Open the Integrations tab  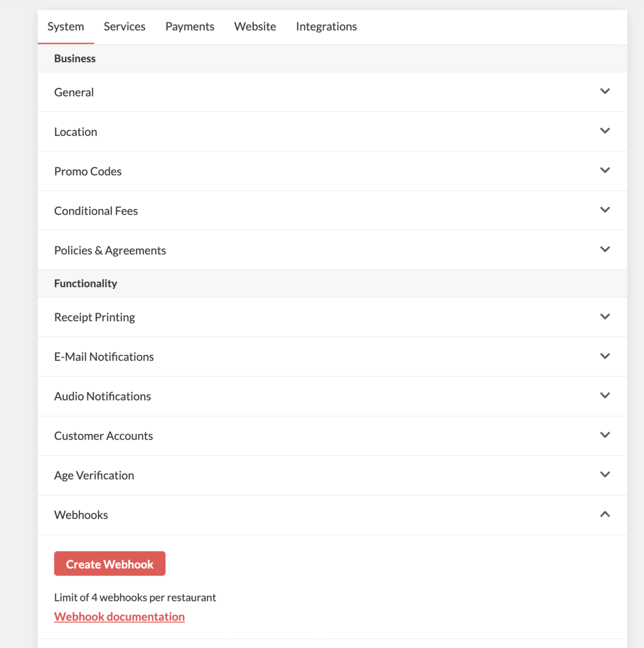(326, 26)
